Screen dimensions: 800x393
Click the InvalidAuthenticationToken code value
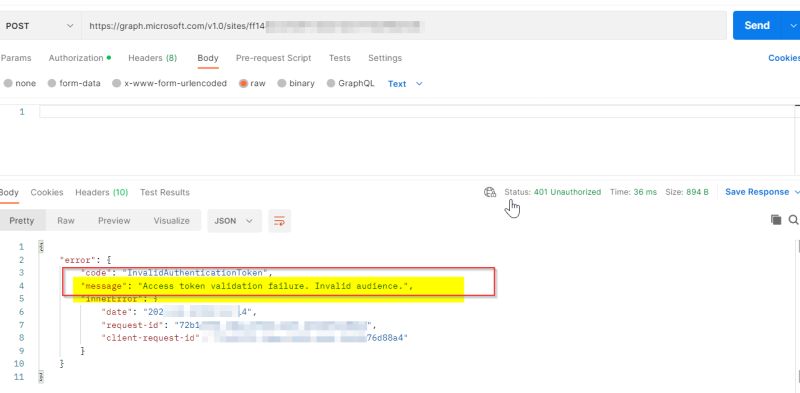coord(195,273)
